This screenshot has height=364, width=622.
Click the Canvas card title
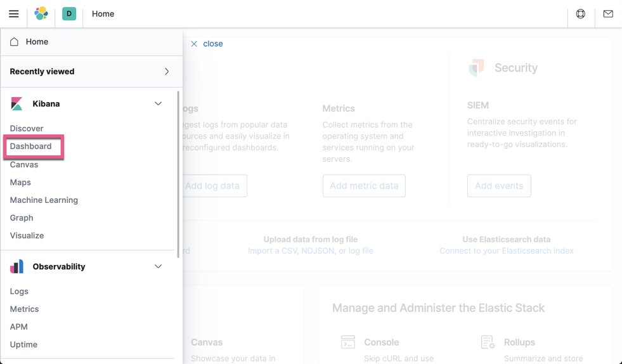207,342
